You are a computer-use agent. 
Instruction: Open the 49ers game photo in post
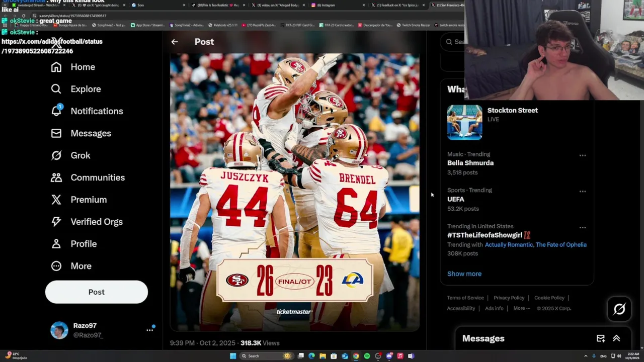295,192
